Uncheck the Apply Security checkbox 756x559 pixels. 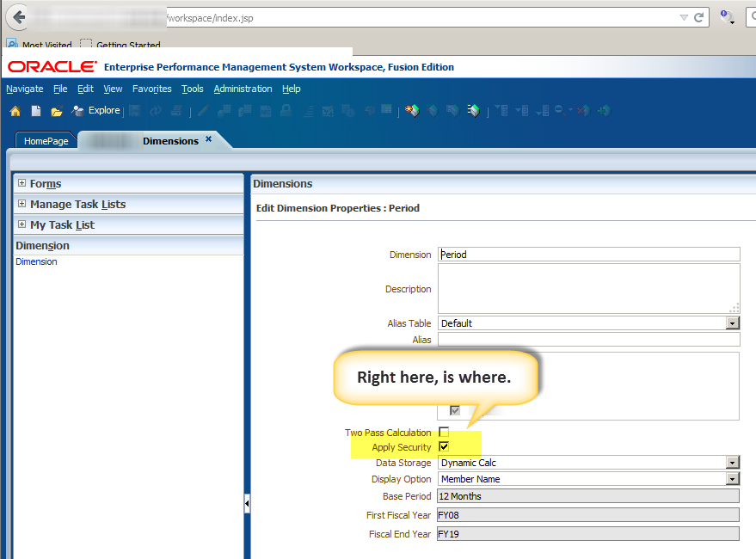pos(444,446)
